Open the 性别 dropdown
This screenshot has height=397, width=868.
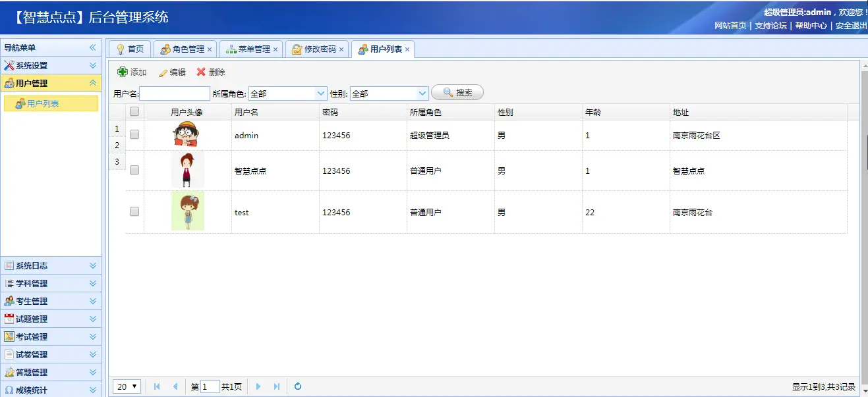pyautogui.click(x=422, y=93)
